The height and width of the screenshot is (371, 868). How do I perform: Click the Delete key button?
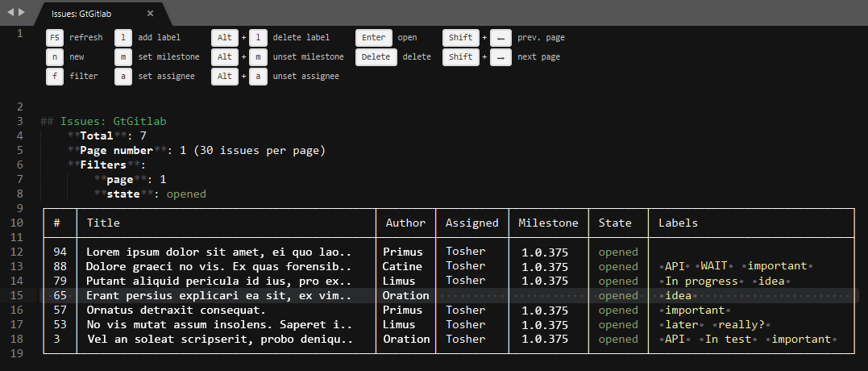pos(376,57)
